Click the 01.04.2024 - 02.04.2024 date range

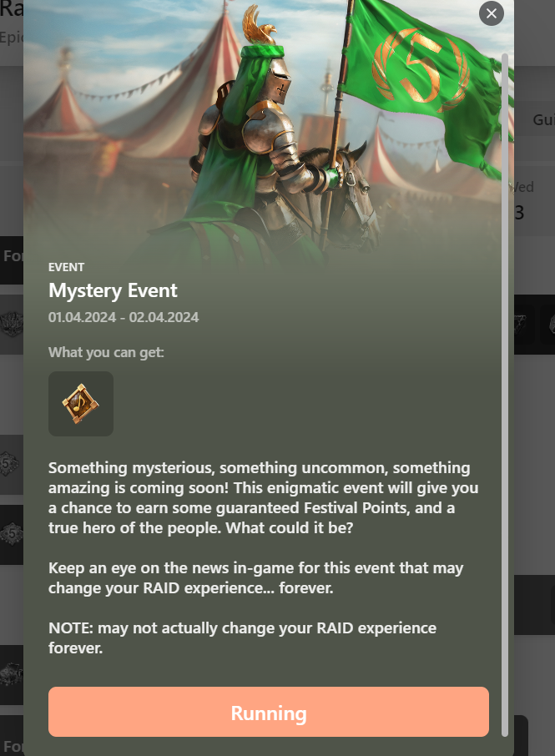(x=124, y=317)
